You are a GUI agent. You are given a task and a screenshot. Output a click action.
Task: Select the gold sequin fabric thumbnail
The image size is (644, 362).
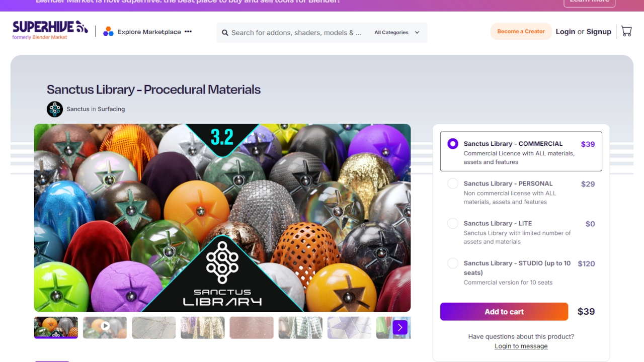tap(202, 327)
